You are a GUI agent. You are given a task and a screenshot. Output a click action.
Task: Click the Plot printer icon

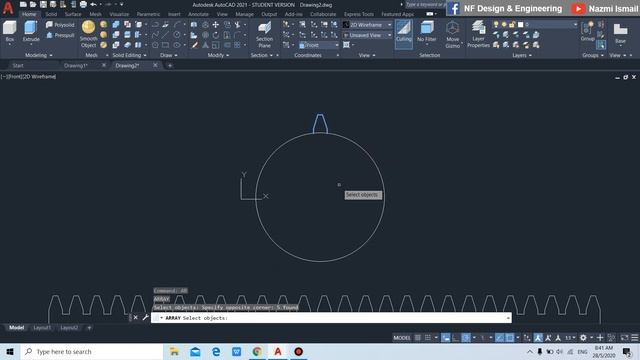pyautogui.click(x=83, y=4)
